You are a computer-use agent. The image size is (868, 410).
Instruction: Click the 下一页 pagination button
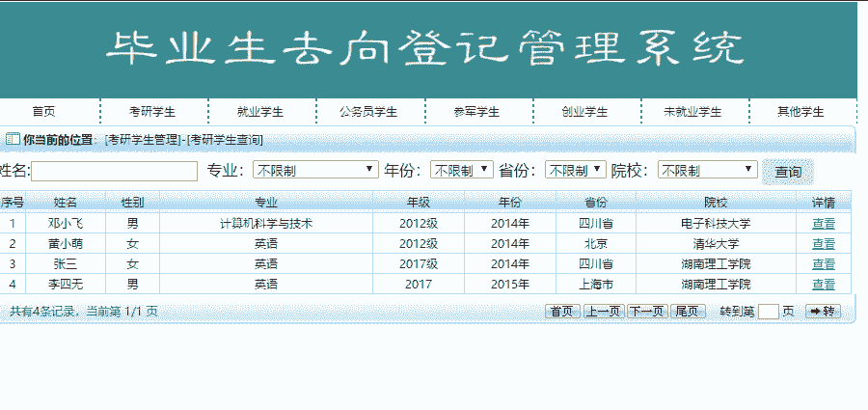[646, 311]
